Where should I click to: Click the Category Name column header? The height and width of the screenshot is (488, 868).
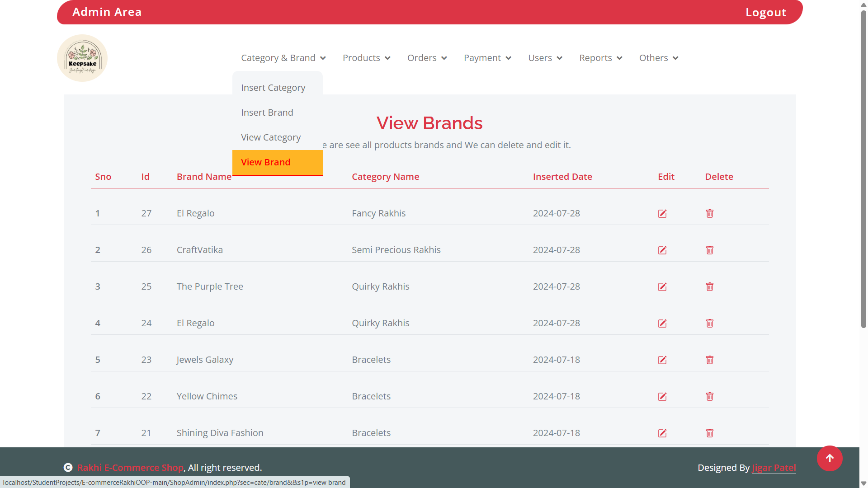click(386, 177)
